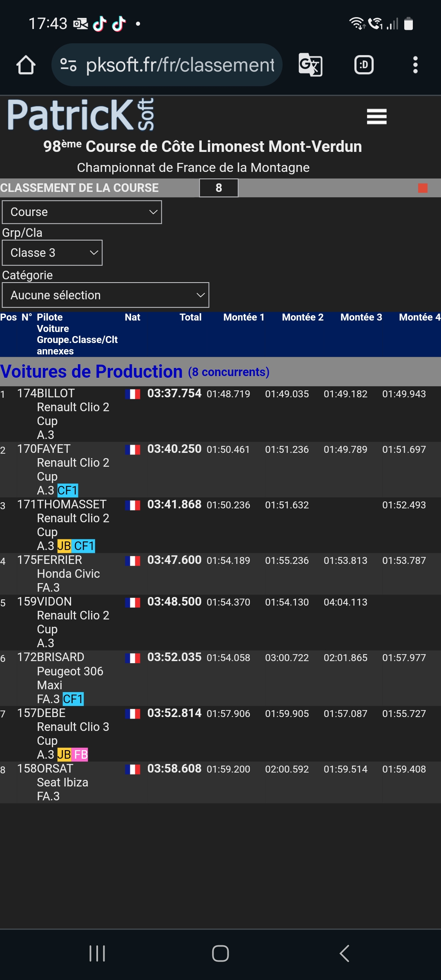Click the box showing number 8

tap(219, 188)
